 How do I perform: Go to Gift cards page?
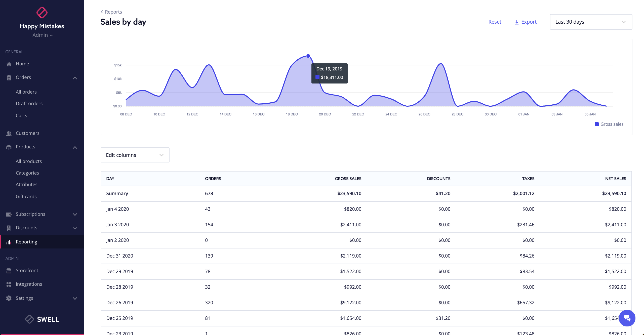coord(26,197)
